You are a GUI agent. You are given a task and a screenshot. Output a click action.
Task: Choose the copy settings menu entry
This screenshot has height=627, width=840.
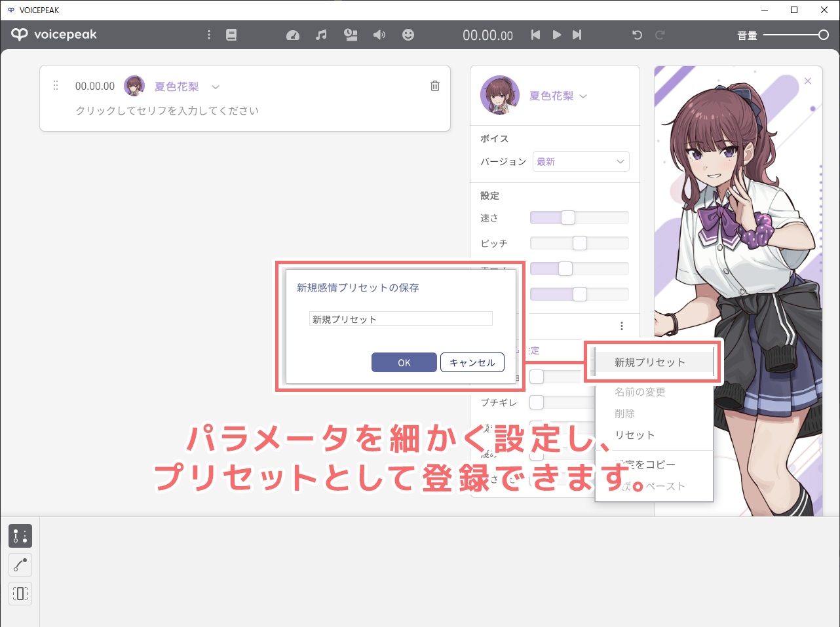tap(654, 465)
